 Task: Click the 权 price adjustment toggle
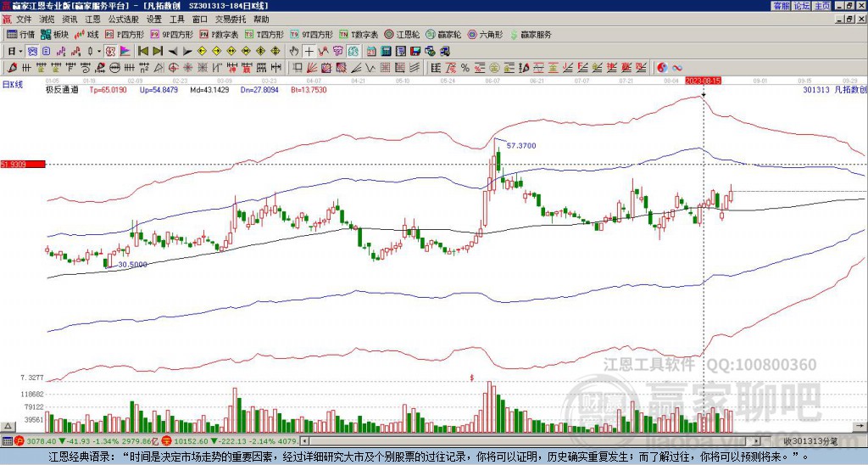click(110, 51)
